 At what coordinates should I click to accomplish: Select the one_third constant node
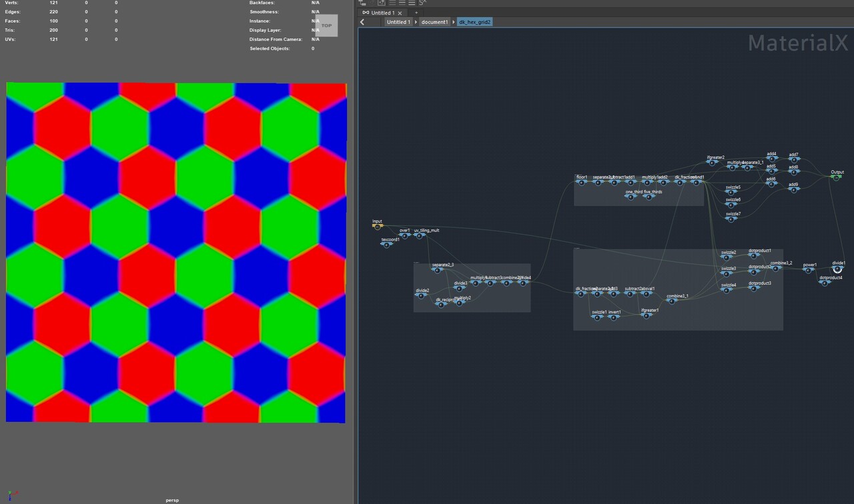632,197
